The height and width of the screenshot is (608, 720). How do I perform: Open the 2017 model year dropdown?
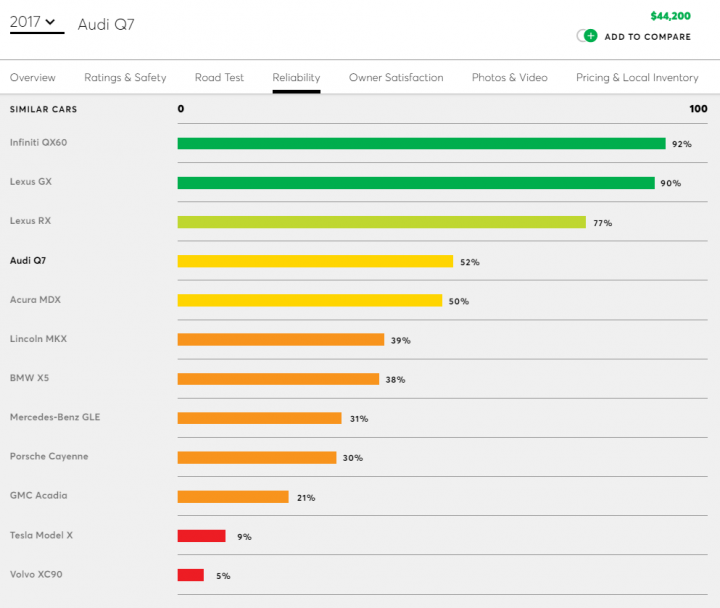coord(37,23)
